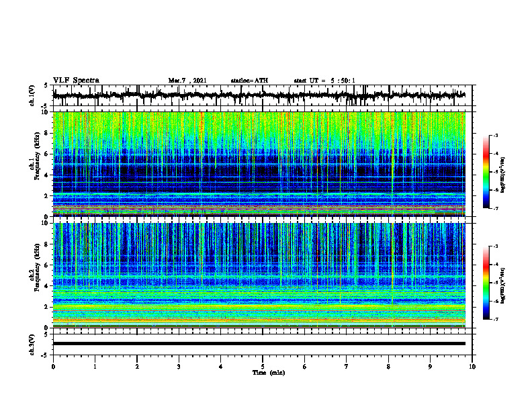This screenshot has width=532, height=411.
Task: Click time axis tick label "3"
Action: (179, 367)
